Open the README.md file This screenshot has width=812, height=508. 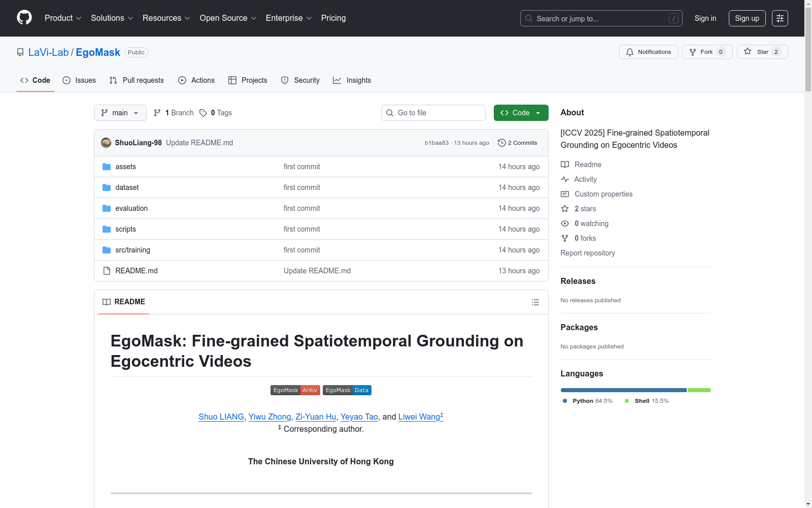[x=137, y=271]
